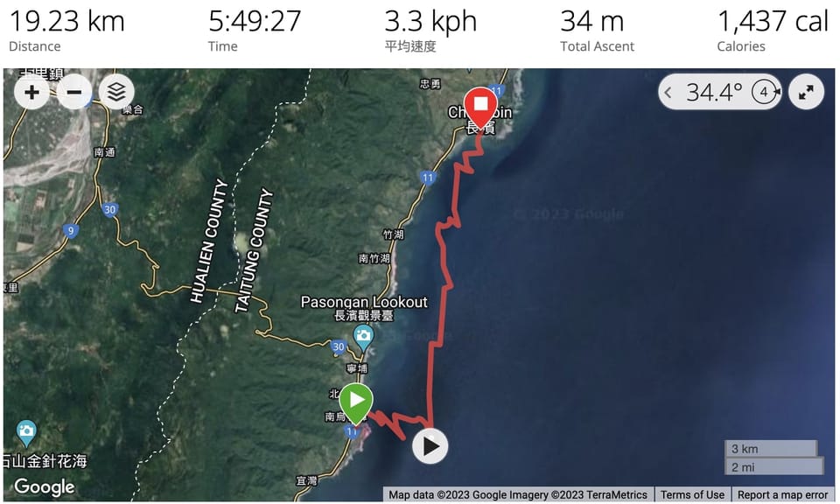Viewport: 840px width, 504px height.
Task: Zoom in on the map
Action: 31,92
